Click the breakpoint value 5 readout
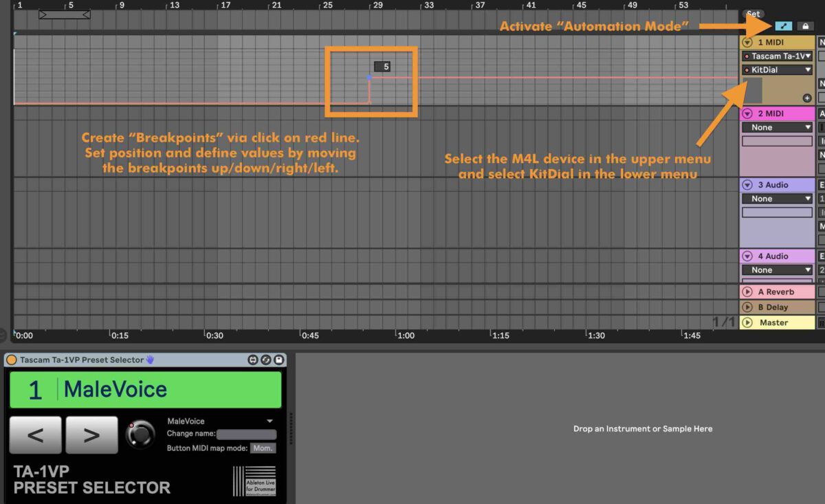This screenshot has width=825, height=504. 382,67
